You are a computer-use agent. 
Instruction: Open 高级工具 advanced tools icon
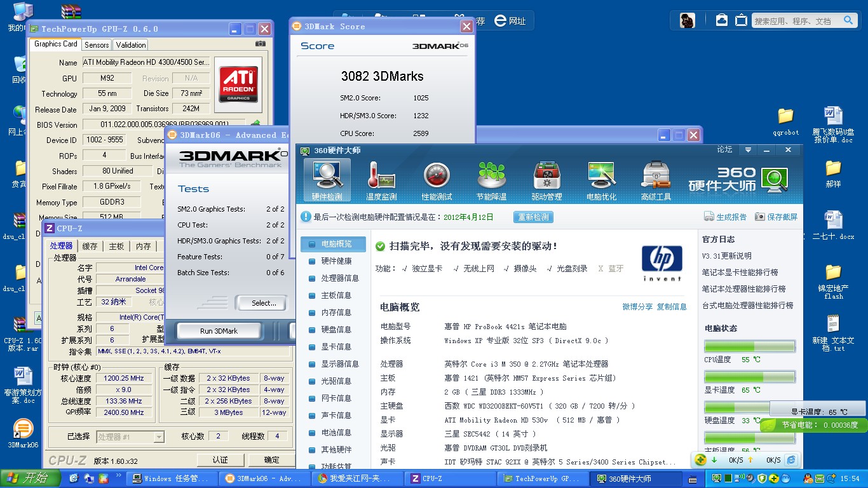coord(656,180)
